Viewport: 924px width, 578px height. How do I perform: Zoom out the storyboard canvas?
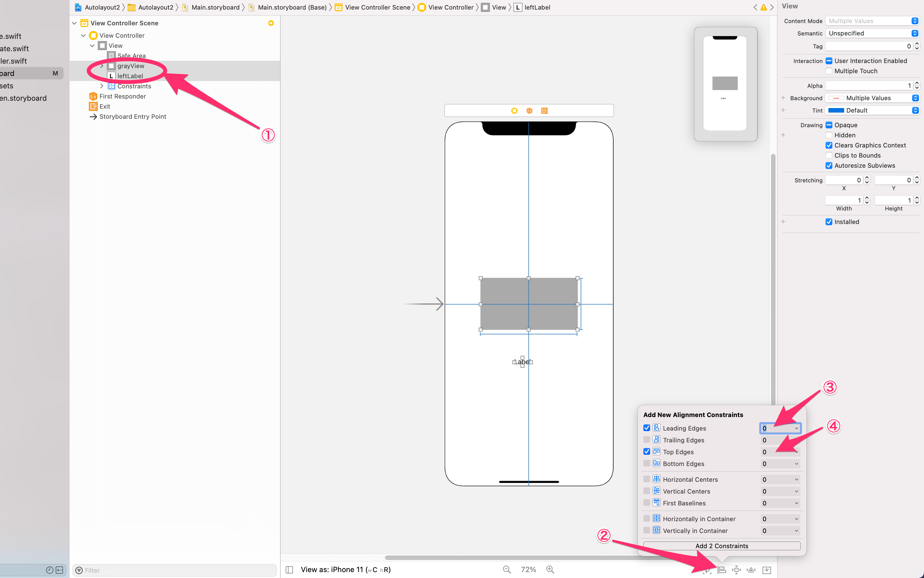point(507,570)
